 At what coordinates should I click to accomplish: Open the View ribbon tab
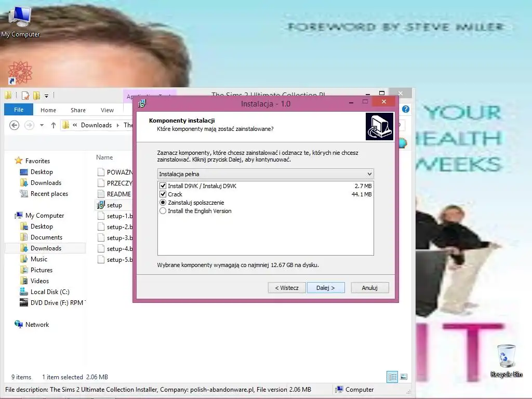(x=107, y=110)
